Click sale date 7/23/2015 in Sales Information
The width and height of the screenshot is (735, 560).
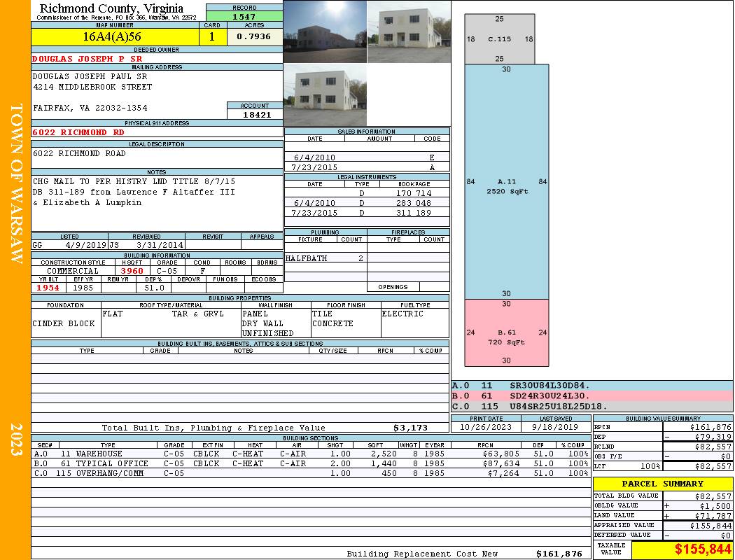pyautogui.click(x=314, y=167)
